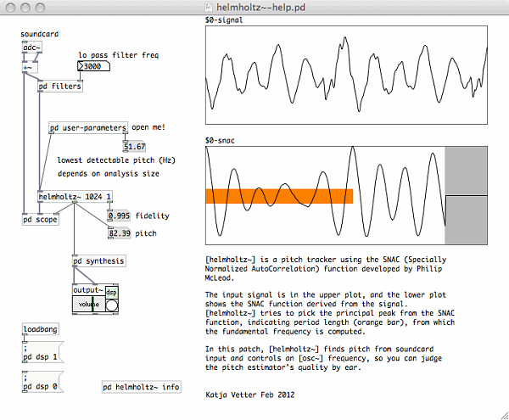Toggle the dsp switch in output~
The image size is (509, 420).
click(111, 305)
